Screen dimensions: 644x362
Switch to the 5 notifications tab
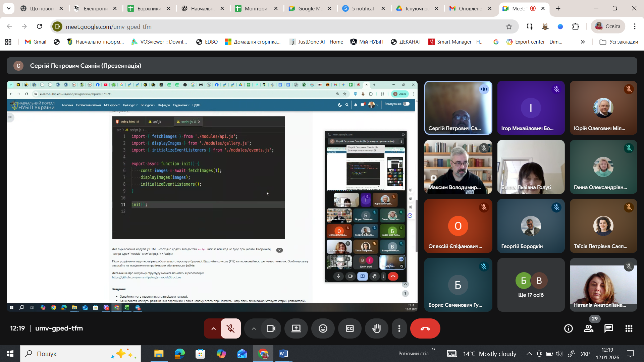click(364, 8)
